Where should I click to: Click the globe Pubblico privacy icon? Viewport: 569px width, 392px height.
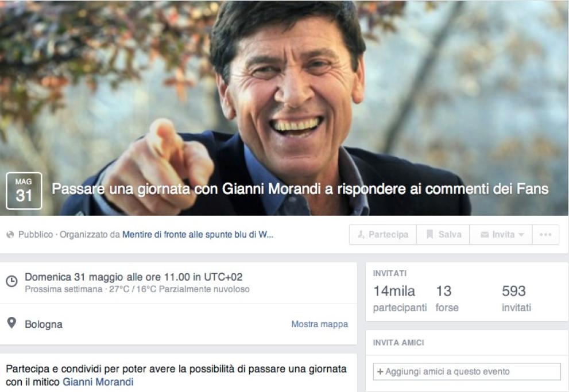click(10, 235)
